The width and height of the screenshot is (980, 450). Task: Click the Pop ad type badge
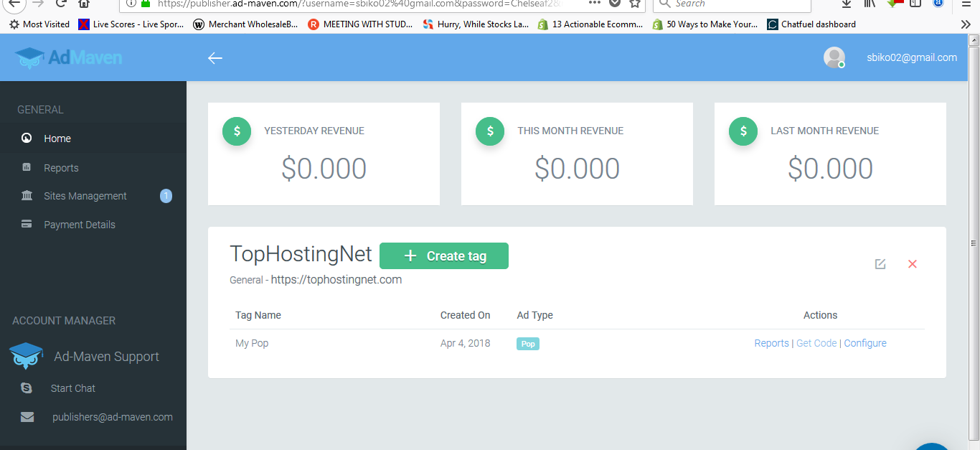coord(528,344)
